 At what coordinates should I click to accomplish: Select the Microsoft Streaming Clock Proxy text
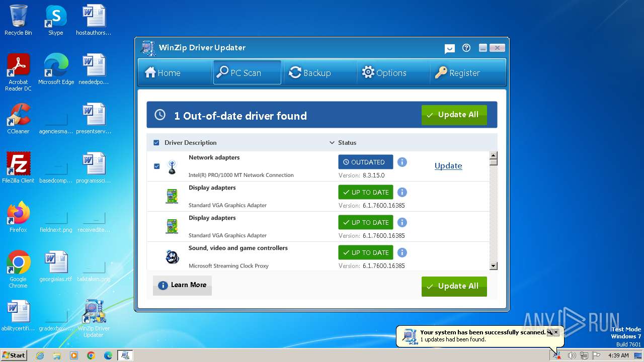click(228, 265)
